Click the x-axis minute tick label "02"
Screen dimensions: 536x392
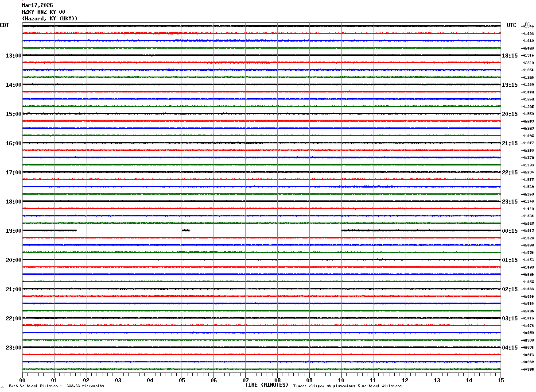[x=86, y=380]
